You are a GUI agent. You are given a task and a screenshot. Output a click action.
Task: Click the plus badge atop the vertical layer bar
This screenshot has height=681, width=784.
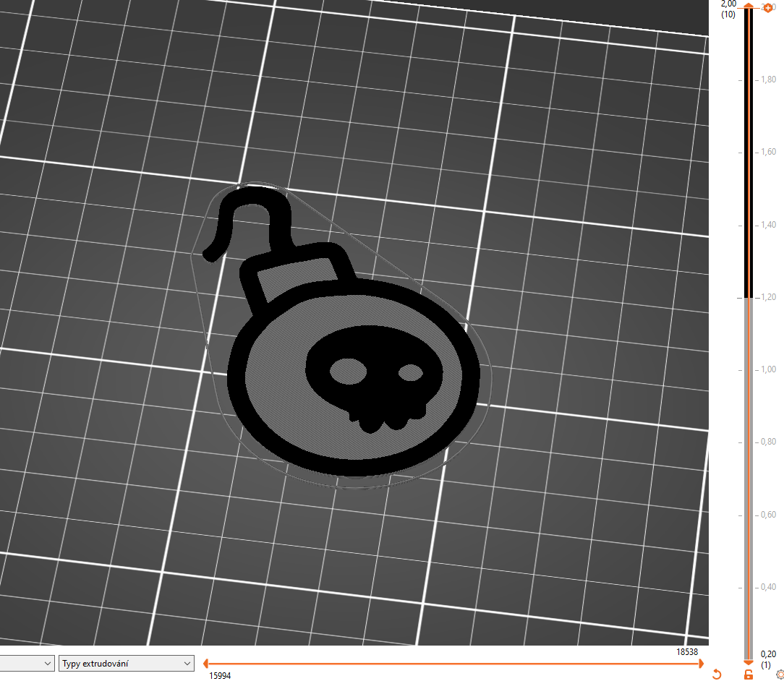(768, 8)
